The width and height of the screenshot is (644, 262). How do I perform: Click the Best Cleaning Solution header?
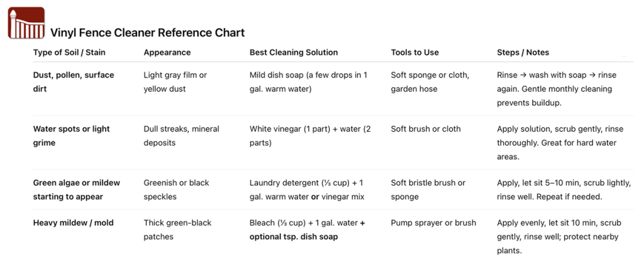pyautogui.click(x=294, y=52)
